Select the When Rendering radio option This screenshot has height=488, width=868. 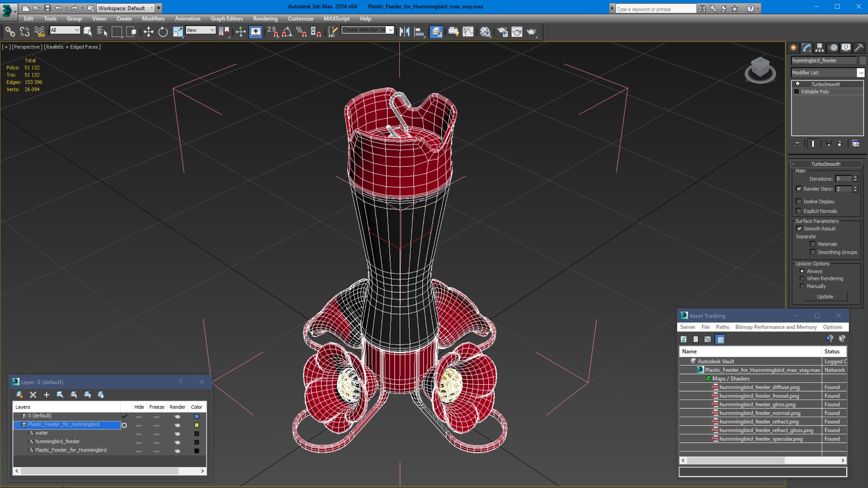coord(802,279)
